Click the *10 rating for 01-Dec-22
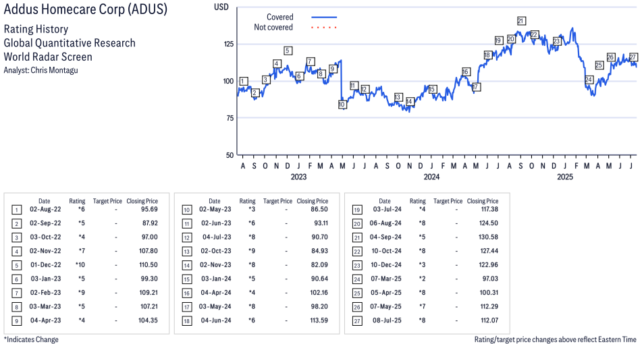 80,265
